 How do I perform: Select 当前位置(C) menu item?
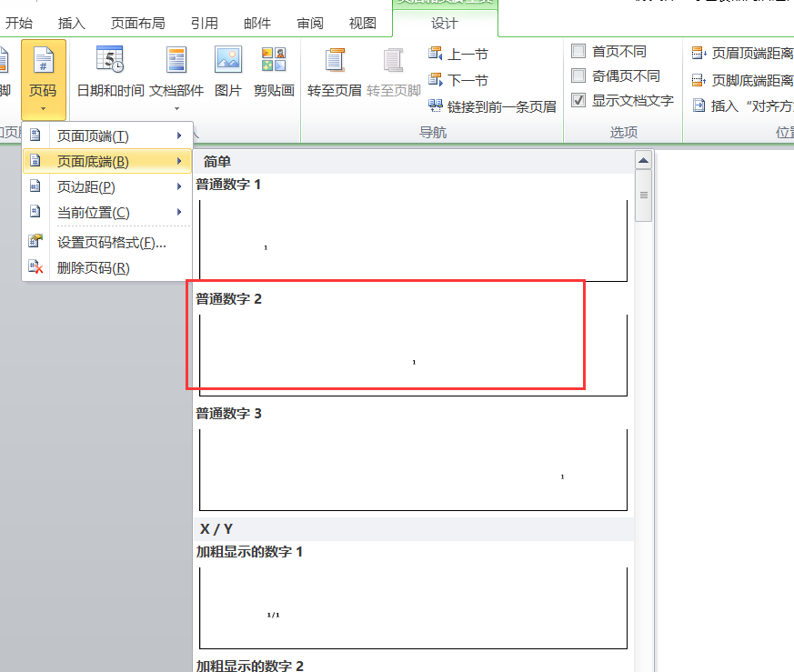(x=106, y=212)
